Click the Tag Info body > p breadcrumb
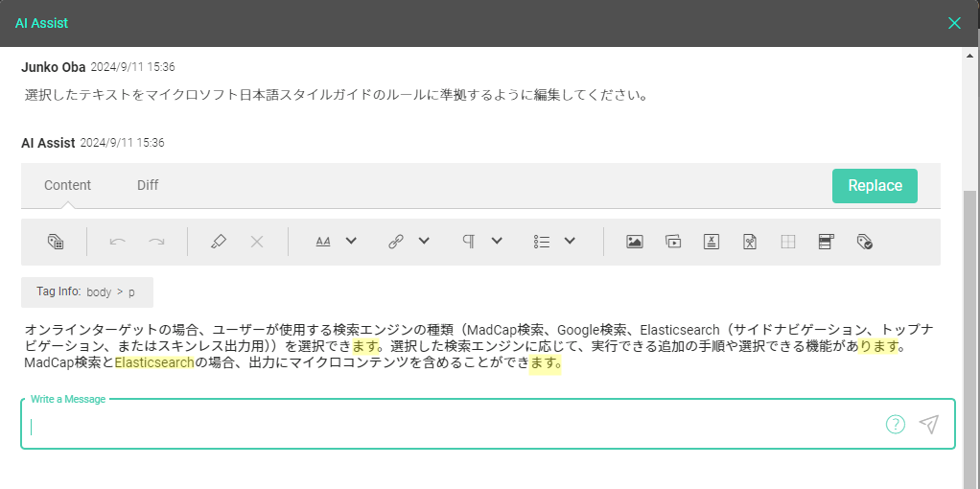This screenshot has height=489, width=980. (x=87, y=292)
